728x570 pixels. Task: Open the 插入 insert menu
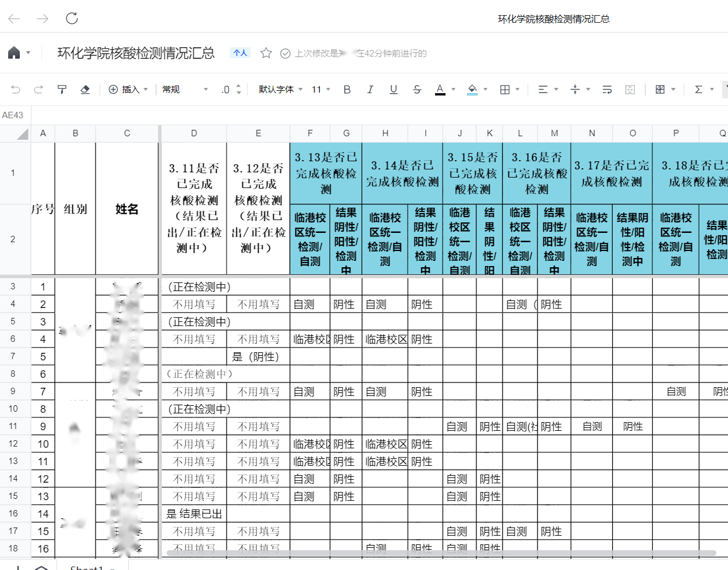click(x=128, y=89)
